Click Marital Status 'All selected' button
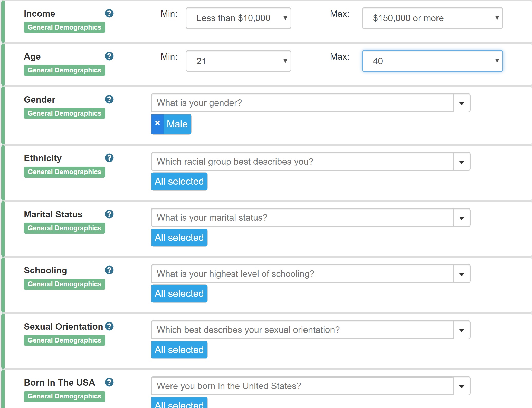532x408 pixels. pyautogui.click(x=179, y=238)
